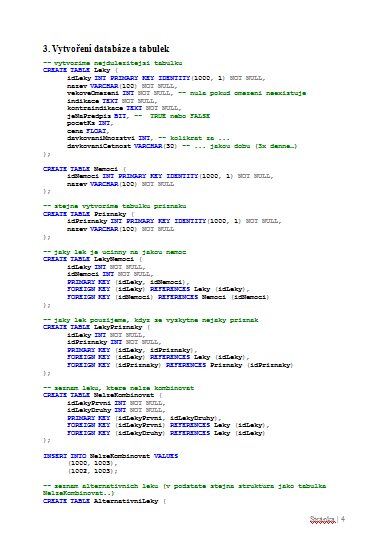Click the "CREATE TABLE NelzeKombinovat" line

point(103,396)
